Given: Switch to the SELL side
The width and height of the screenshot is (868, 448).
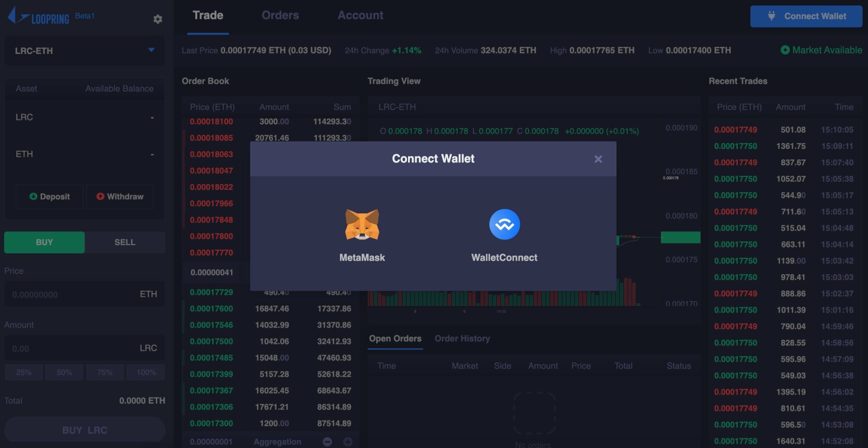Looking at the screenshot, I should [x=124, y=242].
